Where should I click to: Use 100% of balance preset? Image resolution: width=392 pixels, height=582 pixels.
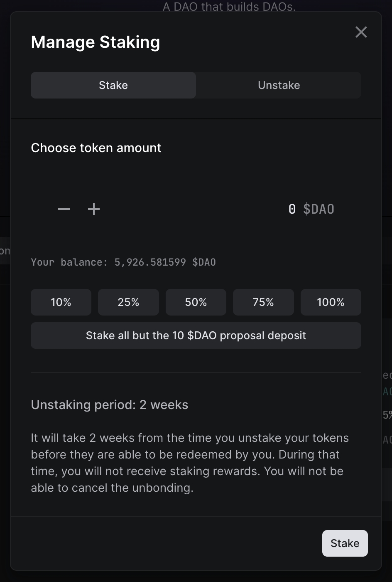[x=331, y=302]
